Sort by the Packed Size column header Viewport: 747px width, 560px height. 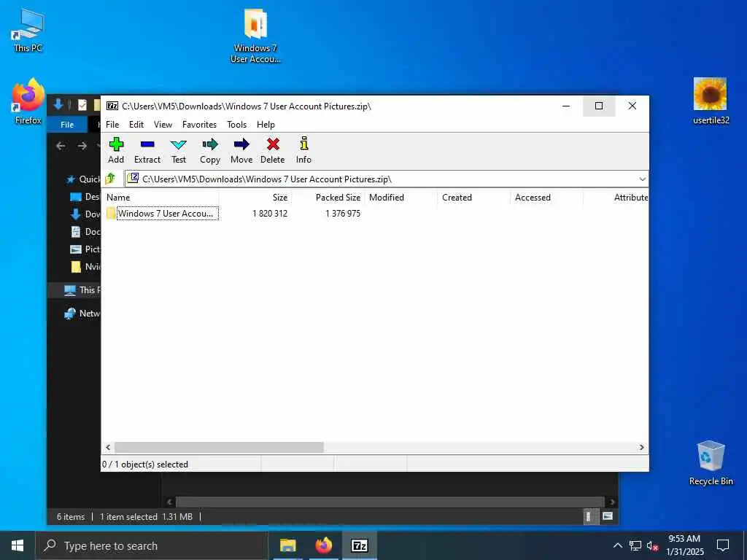pyautogui.click(x=328, y=197)
